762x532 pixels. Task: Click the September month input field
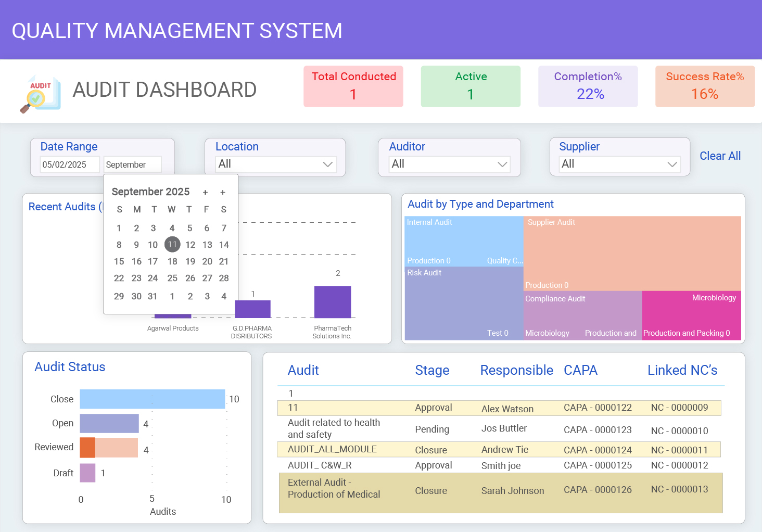[x=132, y=164]
